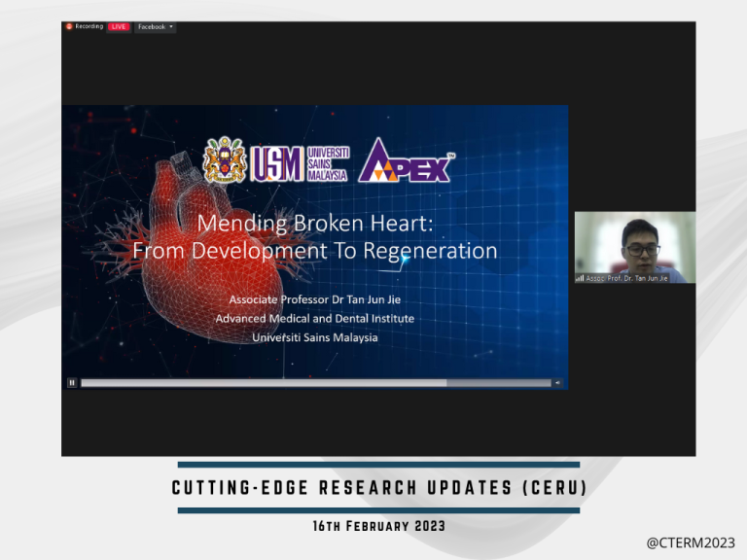The image size is (747, 560).
Task: Click the 16th February 2023 date
Action: coord(379,526)
